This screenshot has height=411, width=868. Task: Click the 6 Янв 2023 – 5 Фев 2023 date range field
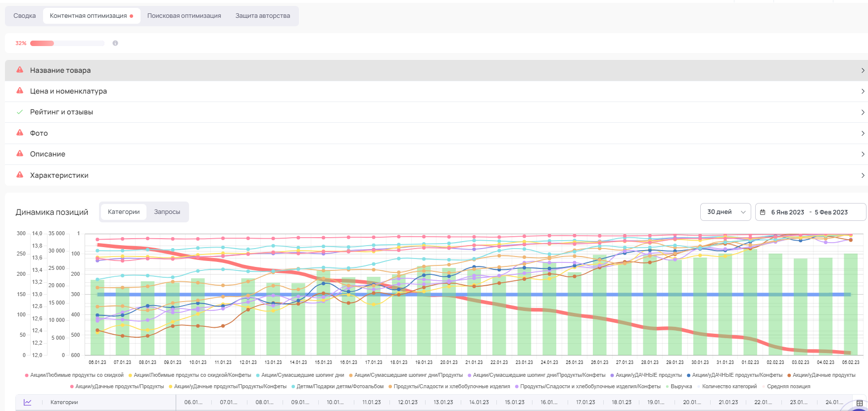(x=810, y=212)
